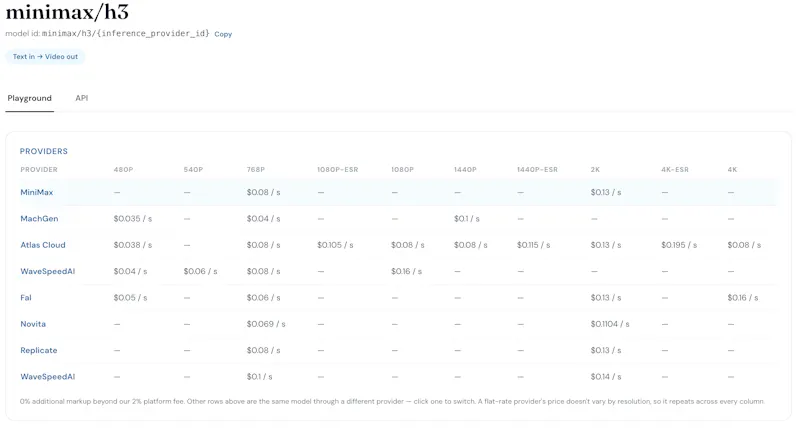The height and width of the screenshot is (428, 800).
Task: Switch to the Fal provider
Action: point(26,298)
